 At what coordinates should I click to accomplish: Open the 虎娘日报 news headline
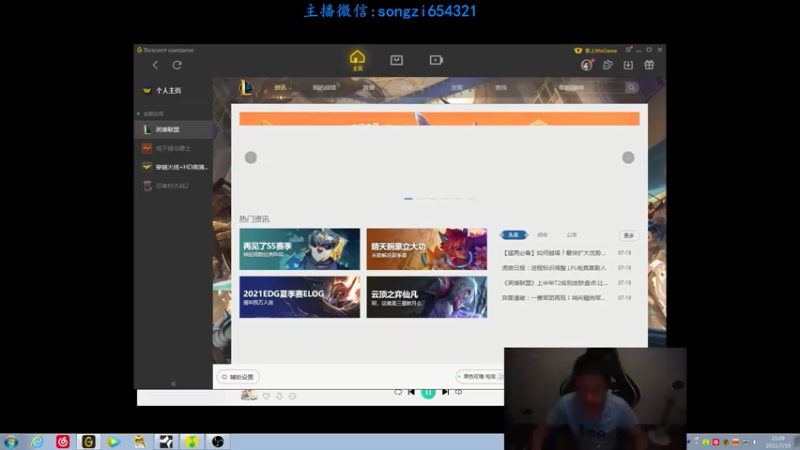(554, 267)
